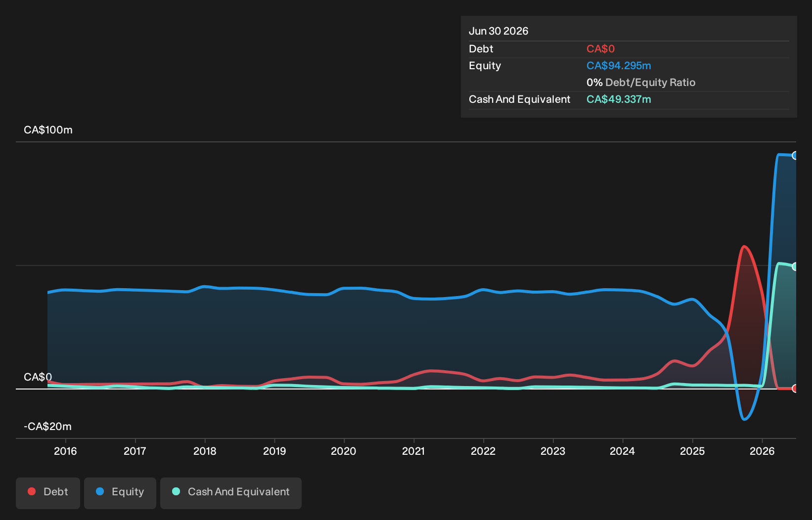Click the red CA$0 debt value in tooltip
Image resolution: width=812 pixels, height=520 pixels.
click(x=600, y=49)
